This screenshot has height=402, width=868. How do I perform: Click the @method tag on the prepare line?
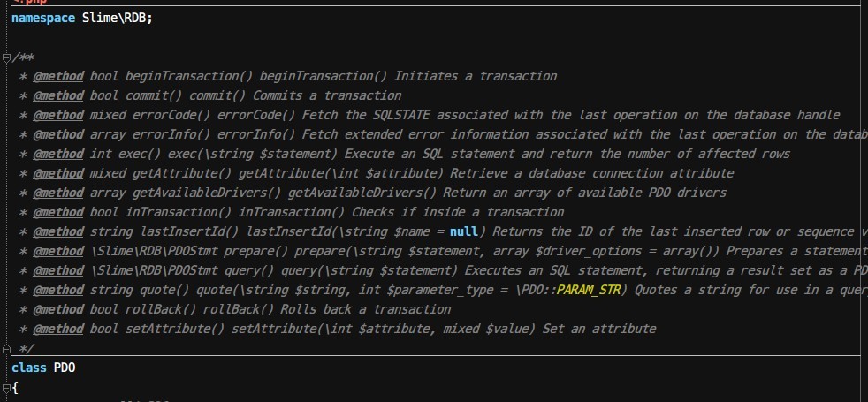pyautogui.click(x=58, y=251)
